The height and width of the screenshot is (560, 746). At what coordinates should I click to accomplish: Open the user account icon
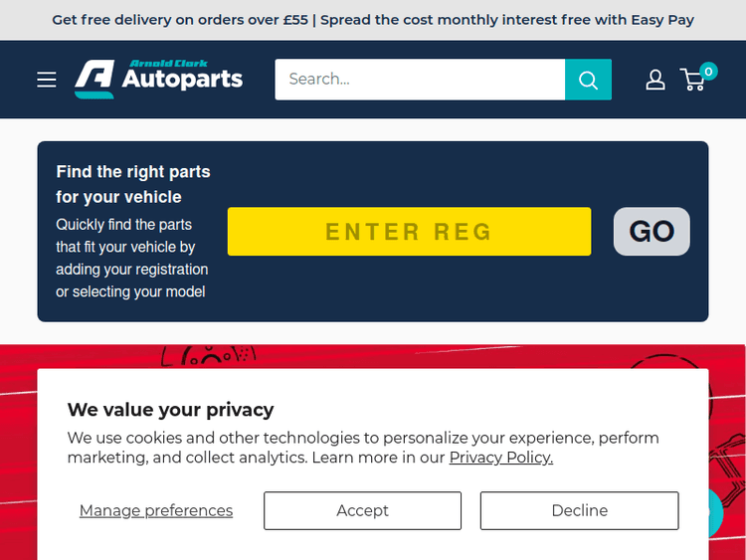tap(655, 80)
